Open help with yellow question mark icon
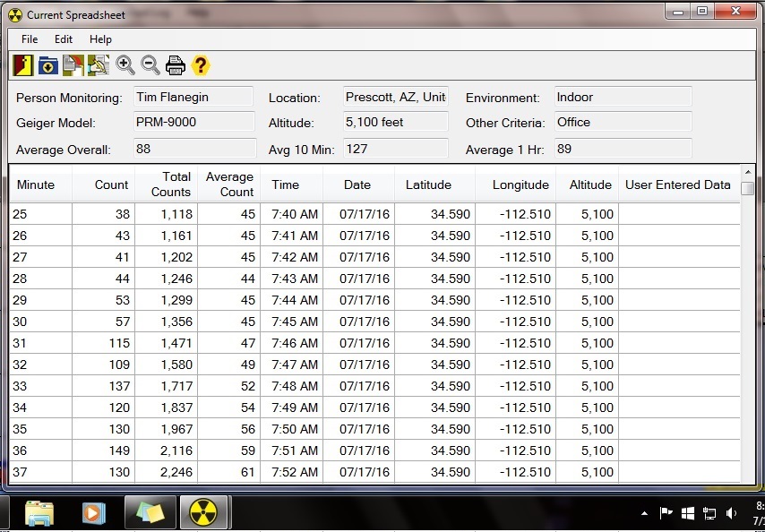The image size is (765, 532). click(x=201, y=65)
